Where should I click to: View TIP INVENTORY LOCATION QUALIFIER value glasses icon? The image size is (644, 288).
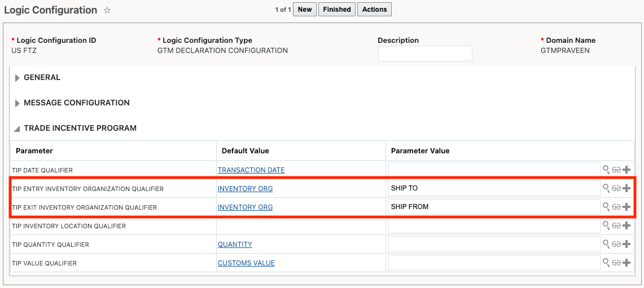[616, 225]
